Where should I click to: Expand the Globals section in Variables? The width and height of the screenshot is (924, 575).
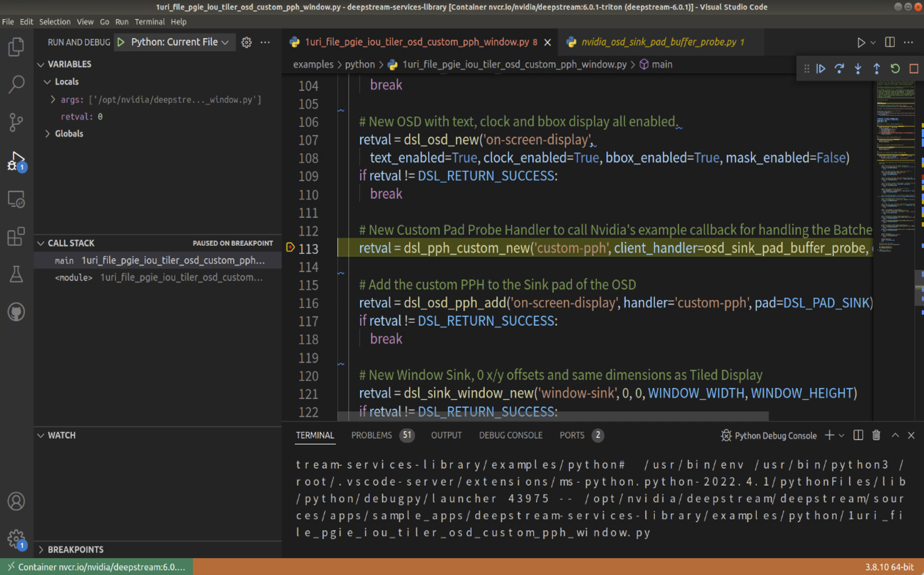point(48,133)
